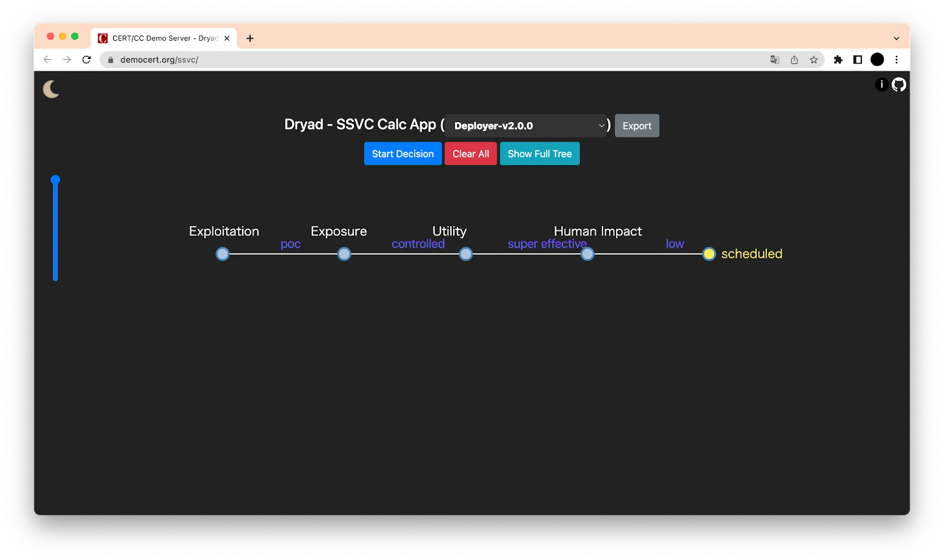Image resolution: width=944 pixels, height=560 pixels.
Task: Open the profile avatar icon
Action: pyautogui.click(x=877, y=60)
